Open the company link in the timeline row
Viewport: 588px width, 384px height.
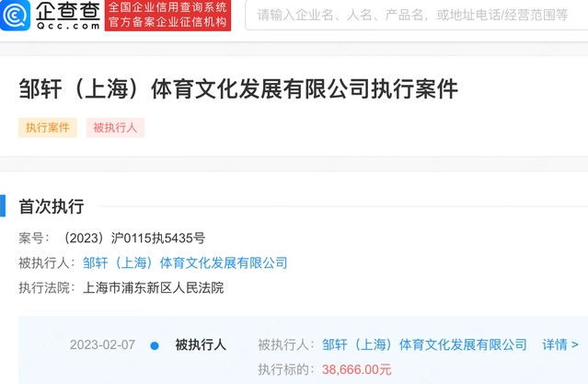click(424, 344)
